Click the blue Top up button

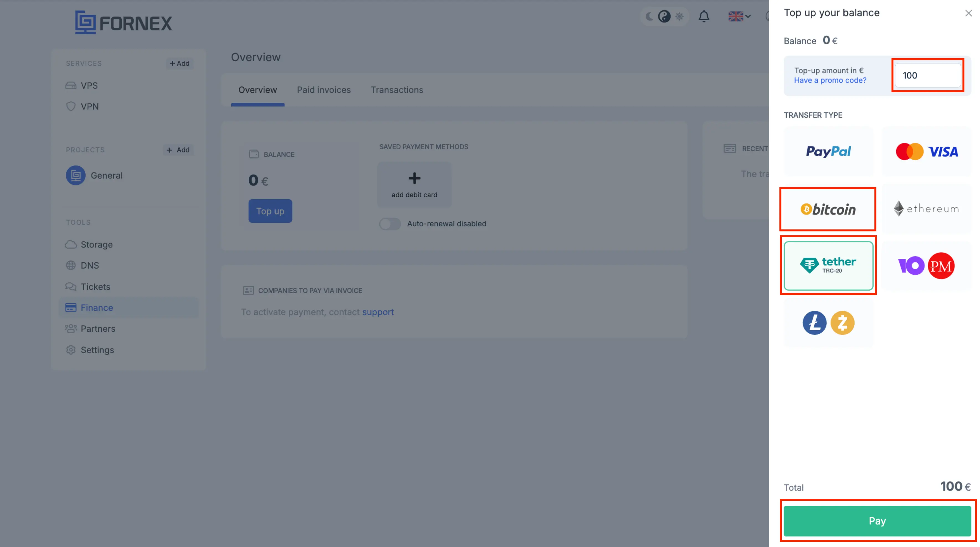click(270, 211)
